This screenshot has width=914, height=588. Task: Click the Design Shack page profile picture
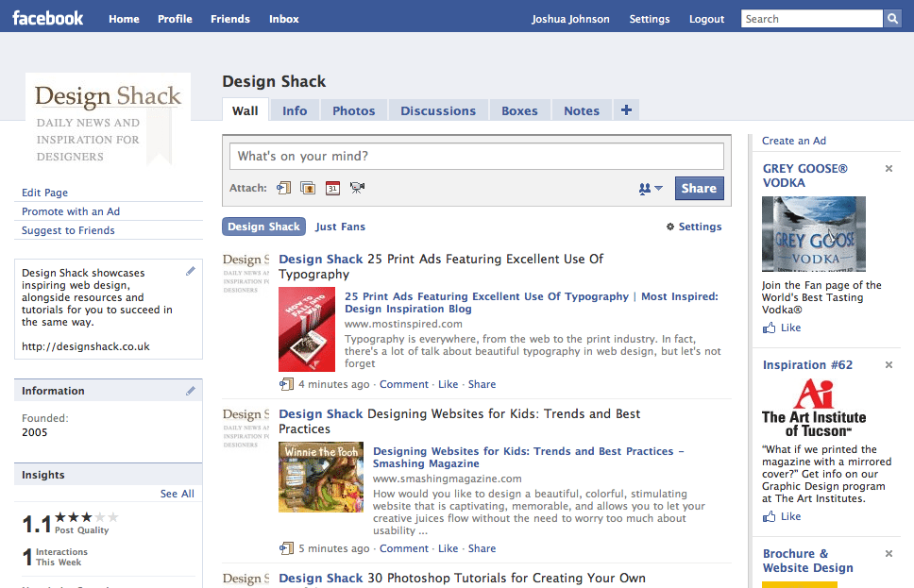pos(108,121)
